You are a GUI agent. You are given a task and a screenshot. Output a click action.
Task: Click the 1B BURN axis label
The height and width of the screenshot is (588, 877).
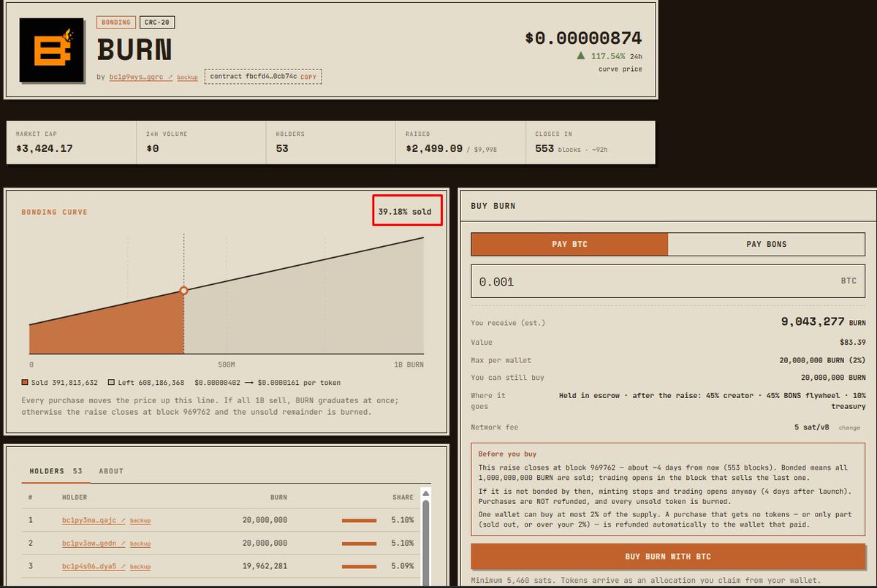tap(409, 364)
